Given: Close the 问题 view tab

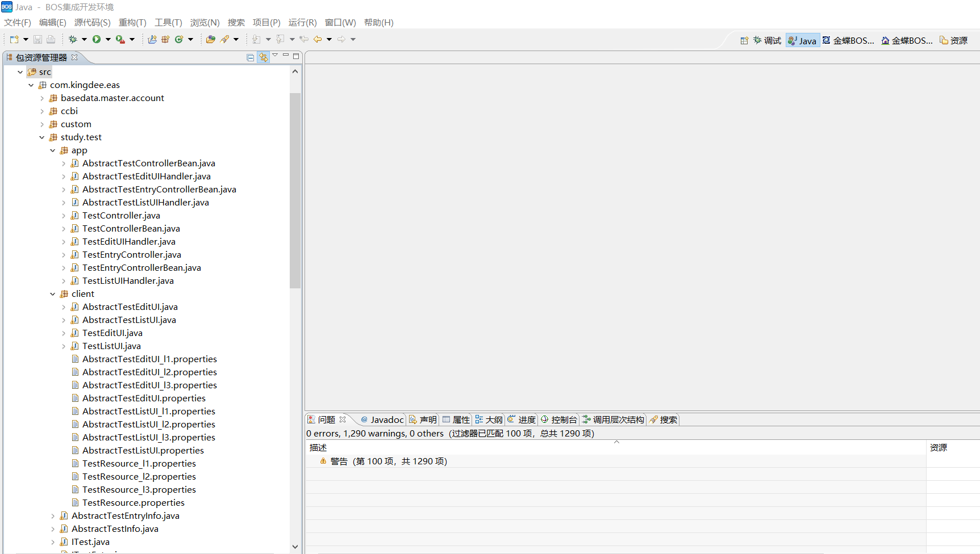Looking at the screenshot, I should (x=343, y=419).
